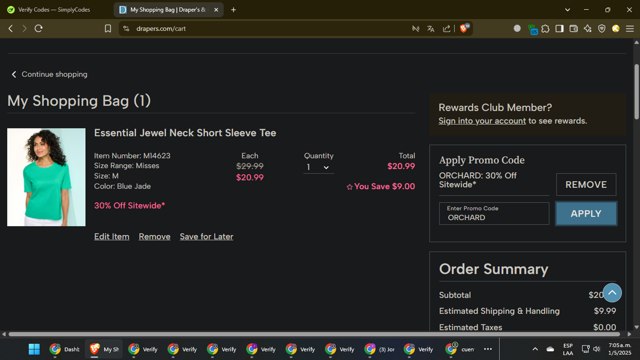
Task: Open a new browser tab
Action: click(x=233, y=9)
